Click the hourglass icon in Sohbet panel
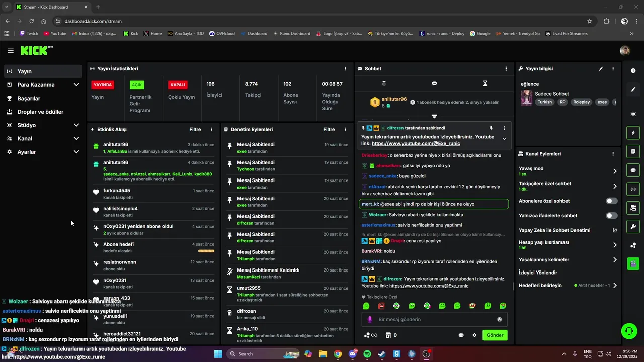 [x=485, y=83]
